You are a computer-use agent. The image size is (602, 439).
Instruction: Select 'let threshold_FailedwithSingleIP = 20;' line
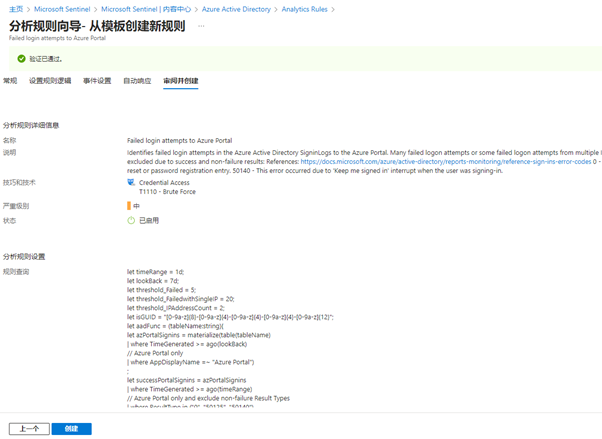(x=180, y=299)
